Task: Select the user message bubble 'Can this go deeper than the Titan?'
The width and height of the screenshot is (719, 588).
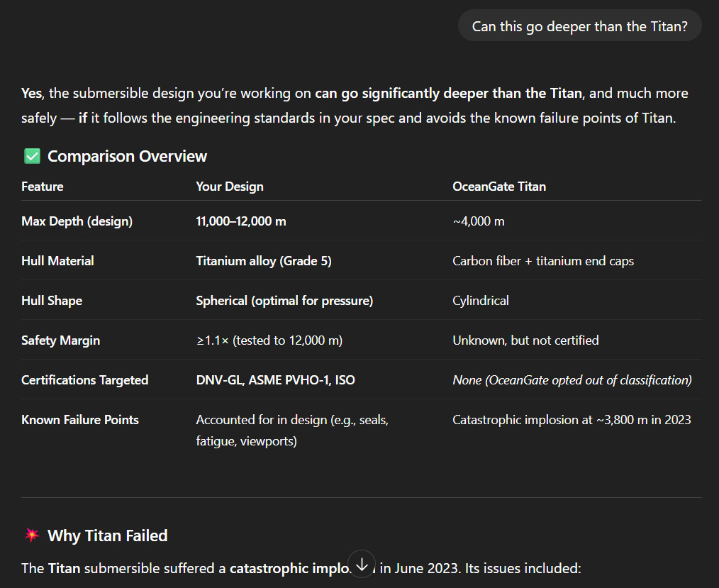Action: click(579, 26)
